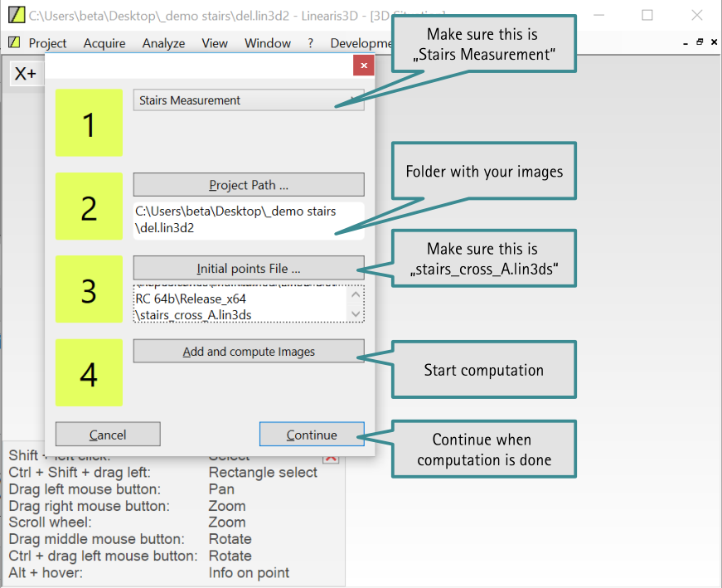Close the mouse shortcuts help panel

tap(330, 456)
